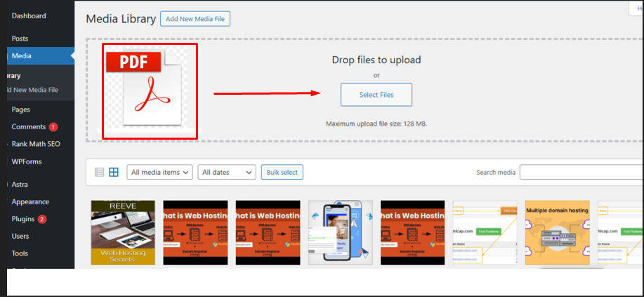Open Users in the sidebar
Image resolution: width=644 pixels, height=297 pixels.
point(20,236)
